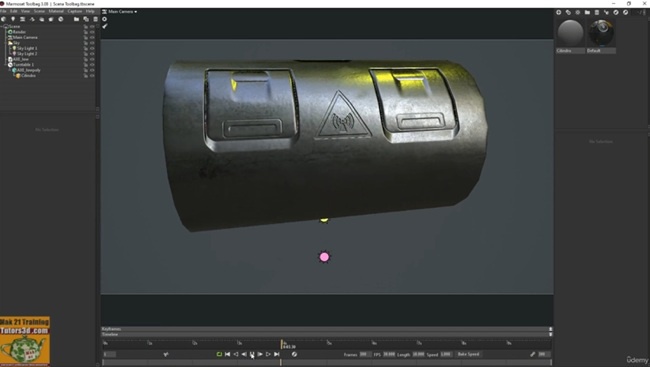Open the View menu
This screenshot has width=650, height=367.
[25, 11]
